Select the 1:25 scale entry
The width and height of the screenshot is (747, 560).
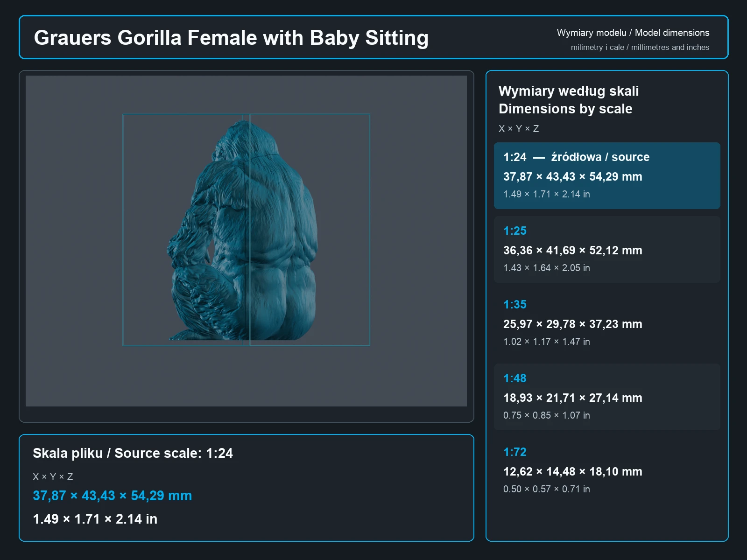(607, 249)
